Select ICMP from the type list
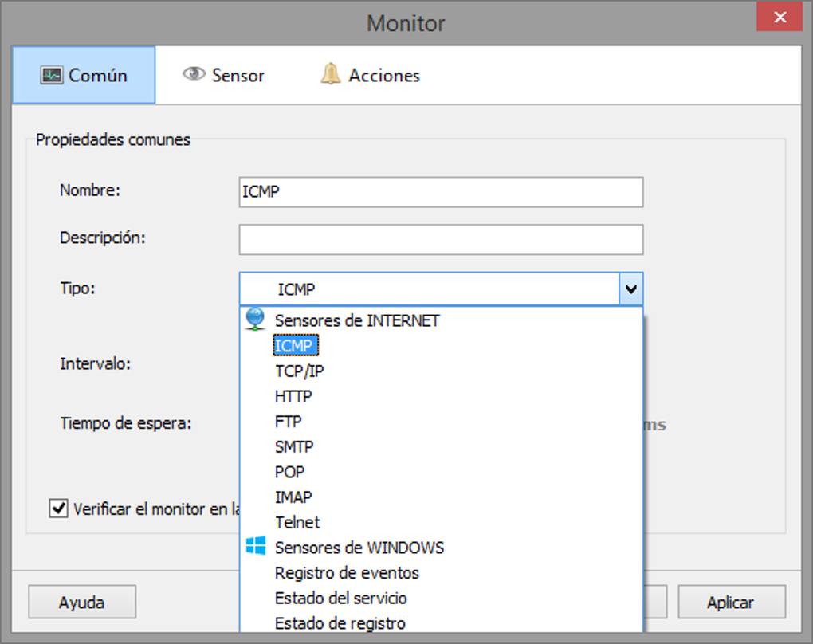Viewport: 813px width, 644px height. 295,344
